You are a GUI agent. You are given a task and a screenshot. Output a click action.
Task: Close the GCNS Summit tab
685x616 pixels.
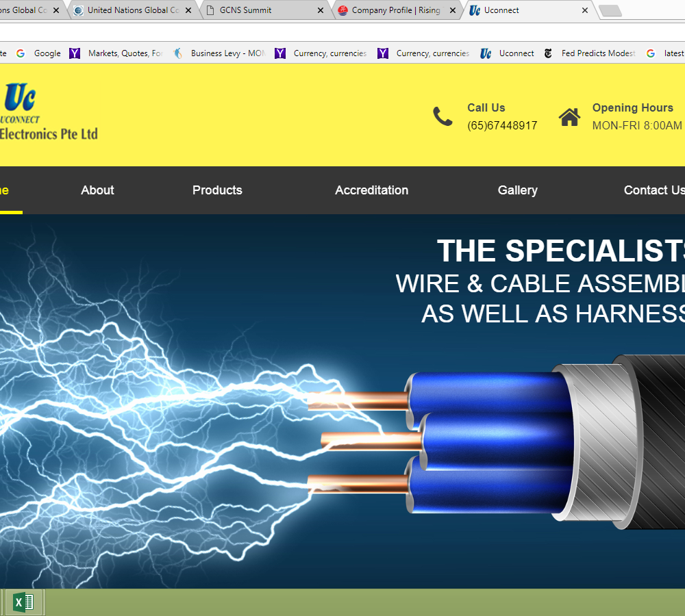click(x=320, y=10)
